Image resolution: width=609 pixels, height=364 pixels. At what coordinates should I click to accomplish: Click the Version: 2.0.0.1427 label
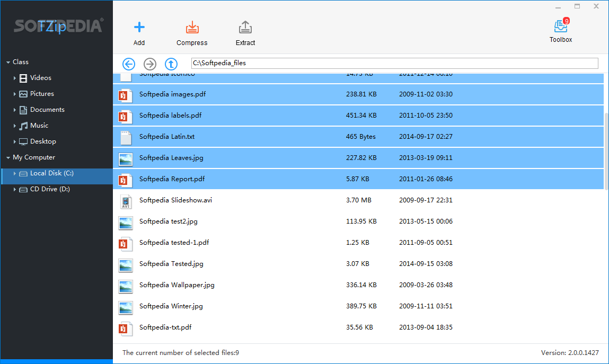pyautogui.click(x=570, y=353)
